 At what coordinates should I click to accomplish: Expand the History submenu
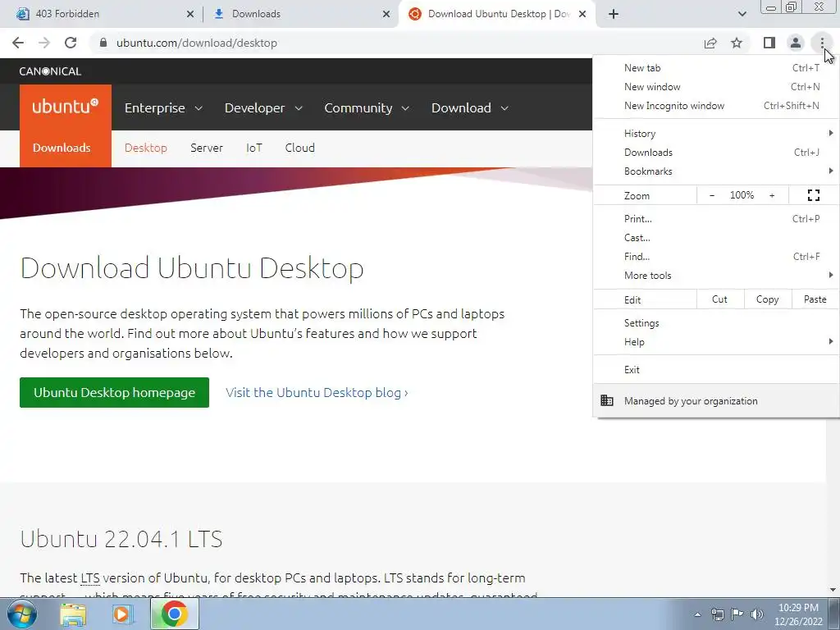click(715, 134)
